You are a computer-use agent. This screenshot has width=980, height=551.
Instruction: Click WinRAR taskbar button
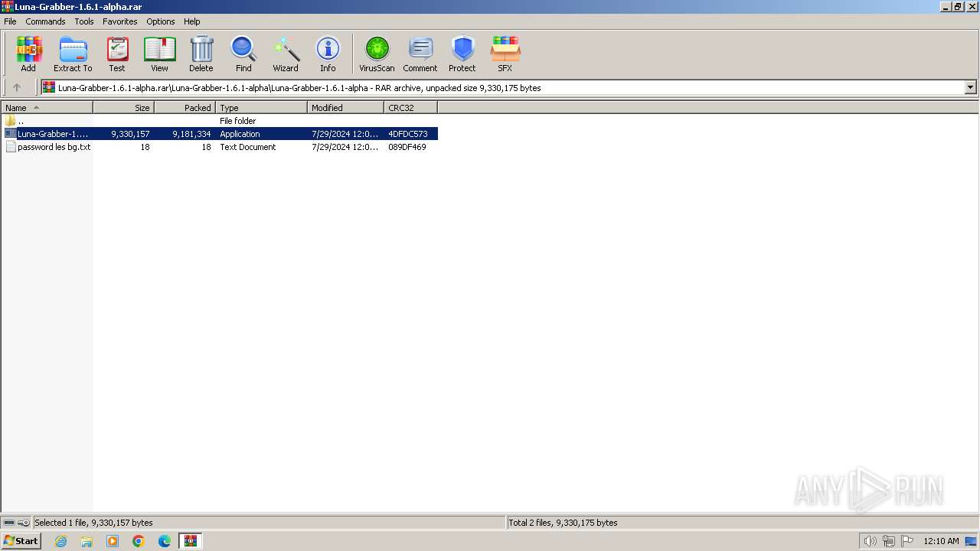191,541
